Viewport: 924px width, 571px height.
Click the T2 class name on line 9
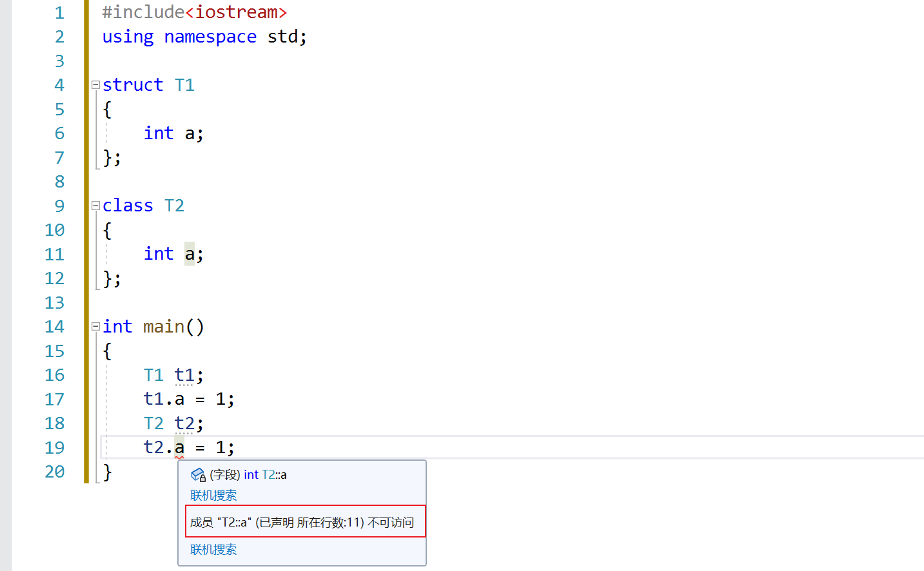tap(174, 206)
